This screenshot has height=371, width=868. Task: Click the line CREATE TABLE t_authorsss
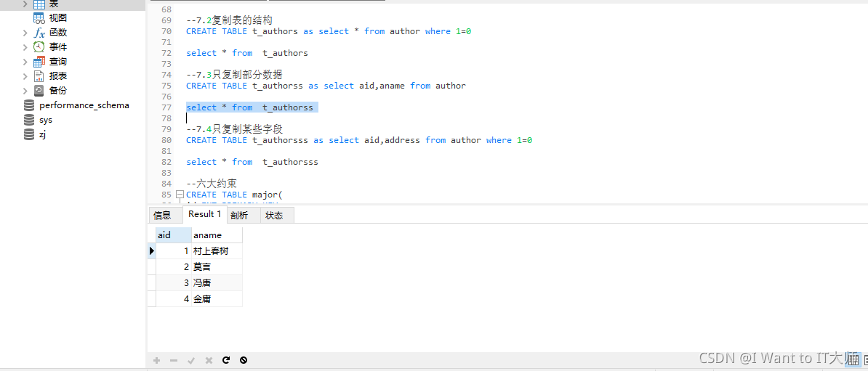click(359, 140)
